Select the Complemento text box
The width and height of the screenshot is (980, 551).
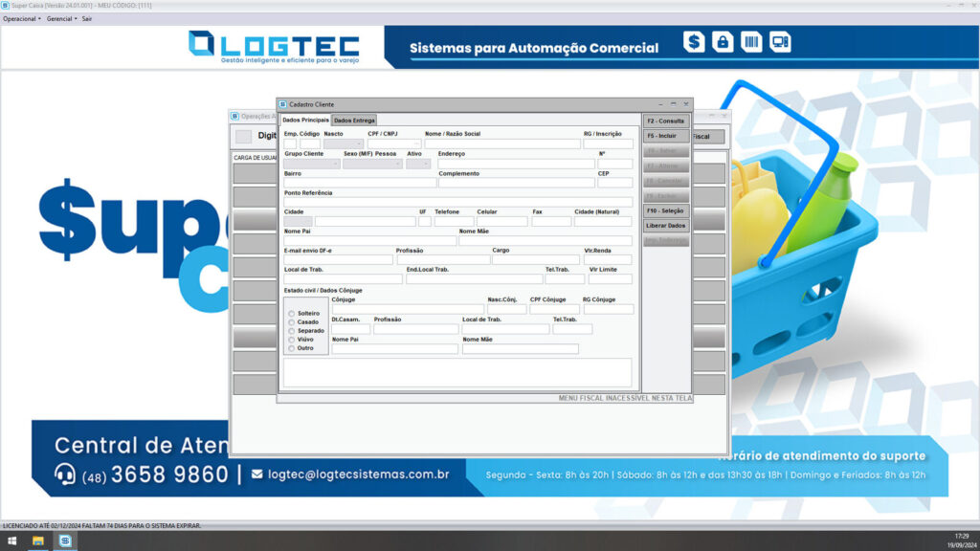click(x=516, y=183)
